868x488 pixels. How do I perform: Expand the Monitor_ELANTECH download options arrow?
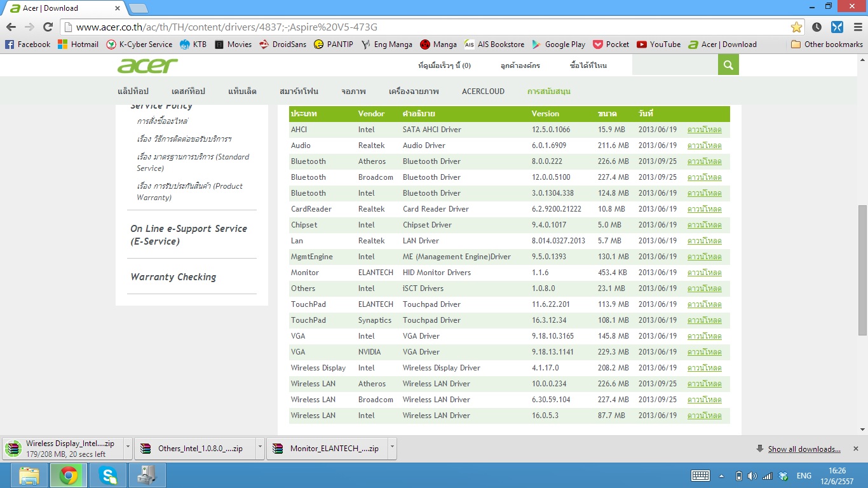tap(392, 448)
